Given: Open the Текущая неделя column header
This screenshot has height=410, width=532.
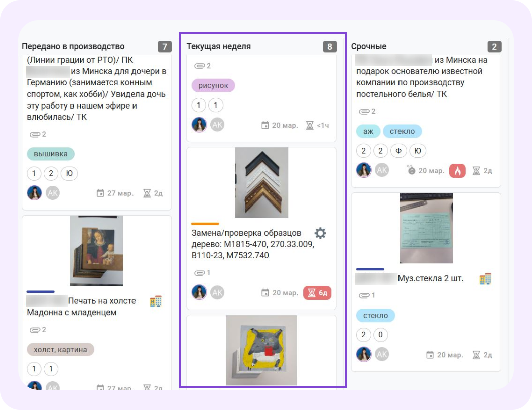Looking at the screenshot, I should 218,47.
